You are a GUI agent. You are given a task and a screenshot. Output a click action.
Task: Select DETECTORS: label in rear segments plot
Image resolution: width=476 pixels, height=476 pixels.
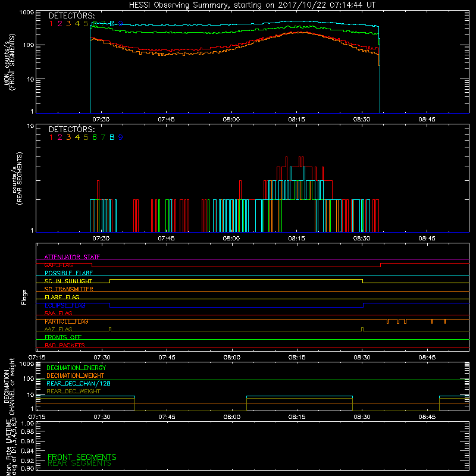[x=72, y=130]
